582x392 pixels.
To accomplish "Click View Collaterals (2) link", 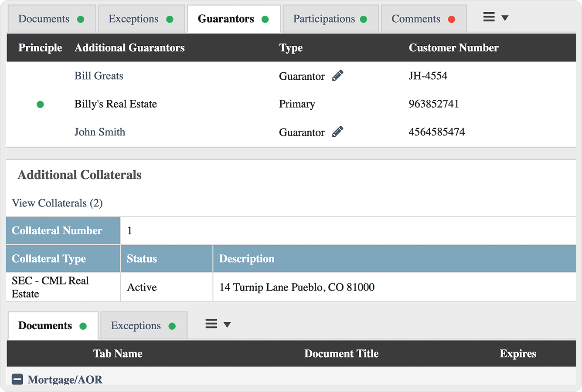I will [x=57, y=203].
